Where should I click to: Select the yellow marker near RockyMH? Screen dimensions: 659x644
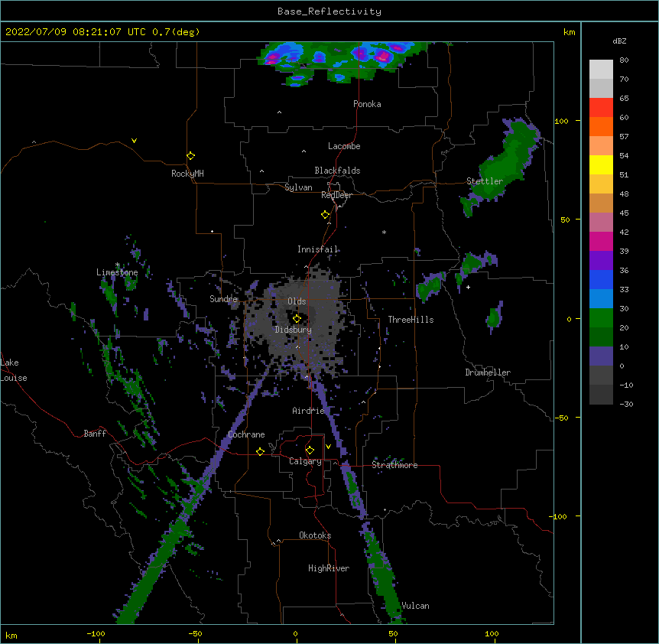coord(191,155)
